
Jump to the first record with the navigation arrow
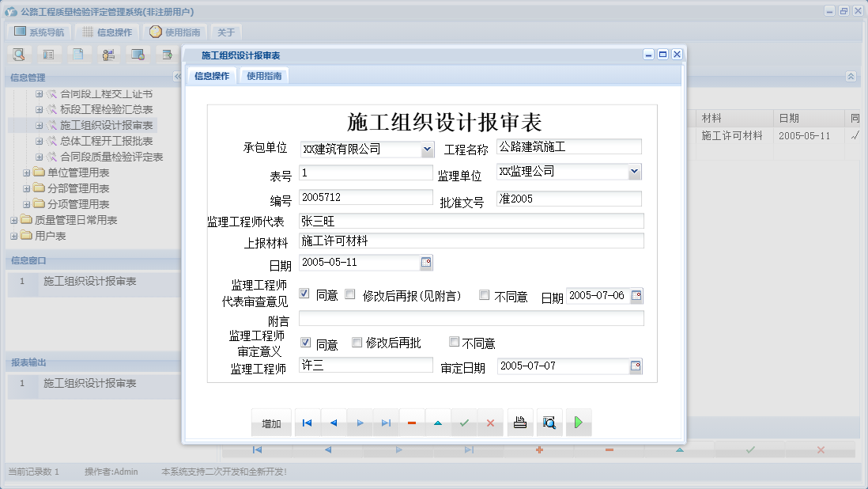pyautogui.click(x=307, y=423)
